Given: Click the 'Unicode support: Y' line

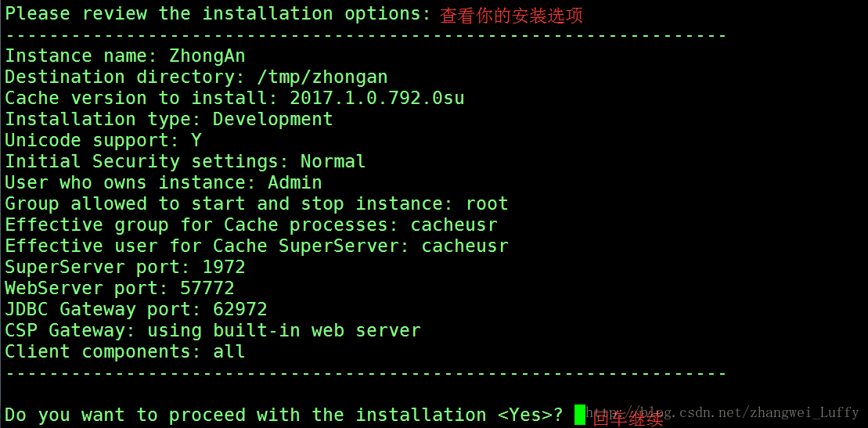Looking at the screenshot, I should tap(103, 141).
